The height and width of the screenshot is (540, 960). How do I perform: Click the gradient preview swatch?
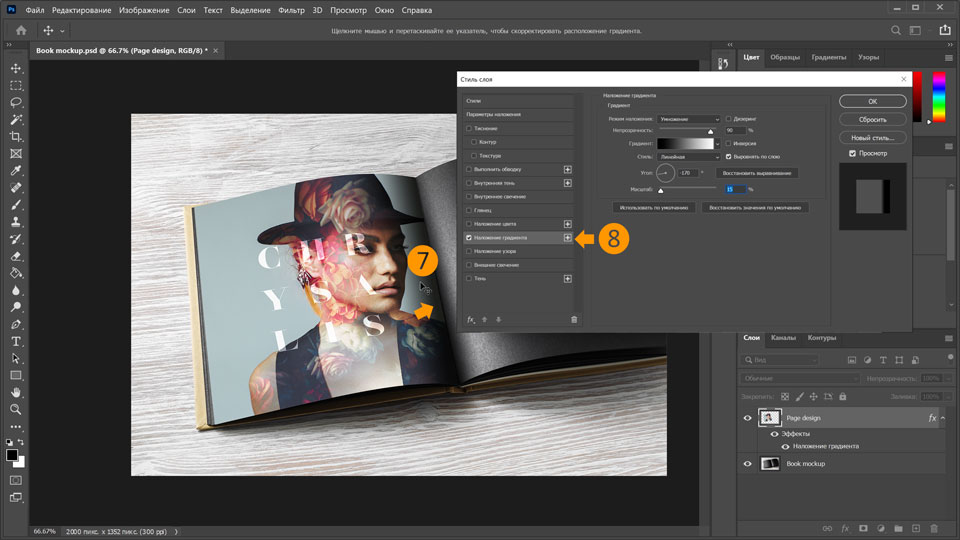coord(684,144)
